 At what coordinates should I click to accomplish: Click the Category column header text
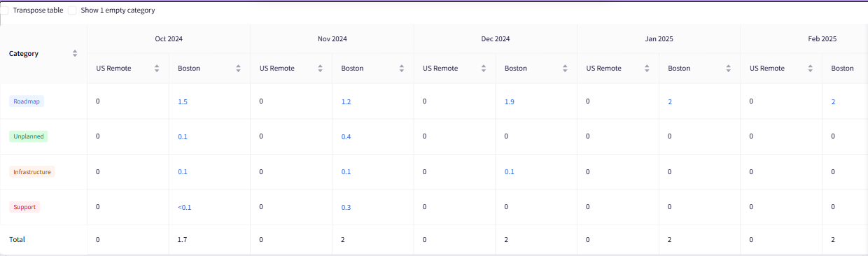point(24,54)
